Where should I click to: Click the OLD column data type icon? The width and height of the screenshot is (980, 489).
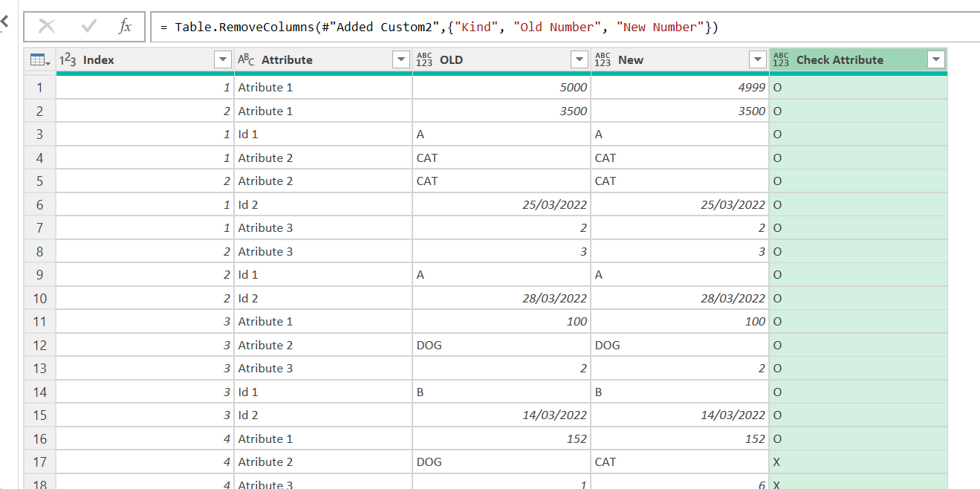424,60
